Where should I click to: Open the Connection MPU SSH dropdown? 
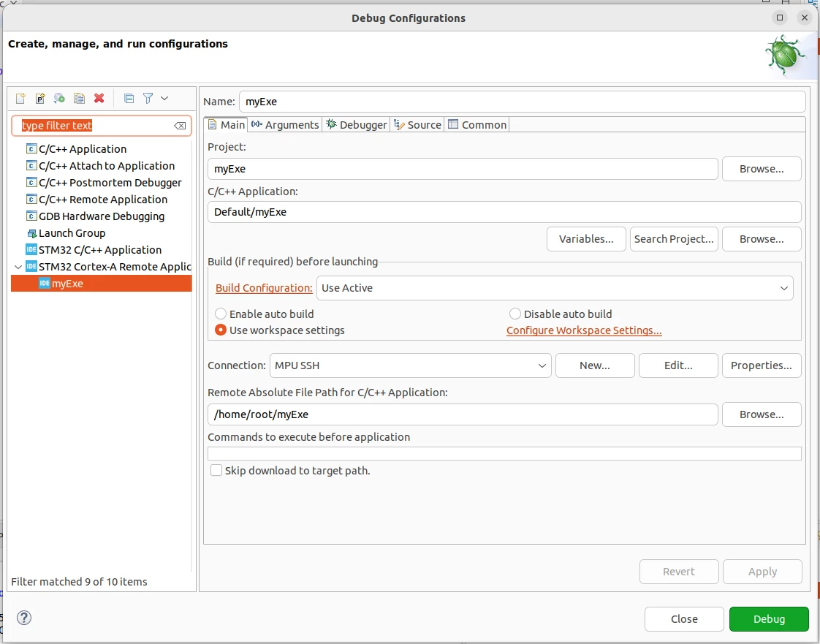coord(411,365)
